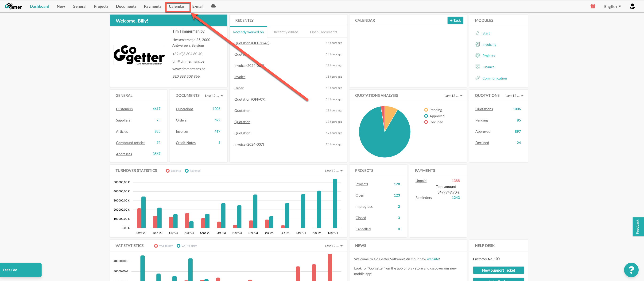Screen dimensions: 644x281
Task: Expand Quotations Analysis period dropdown
Action: [x=453, y=96]
